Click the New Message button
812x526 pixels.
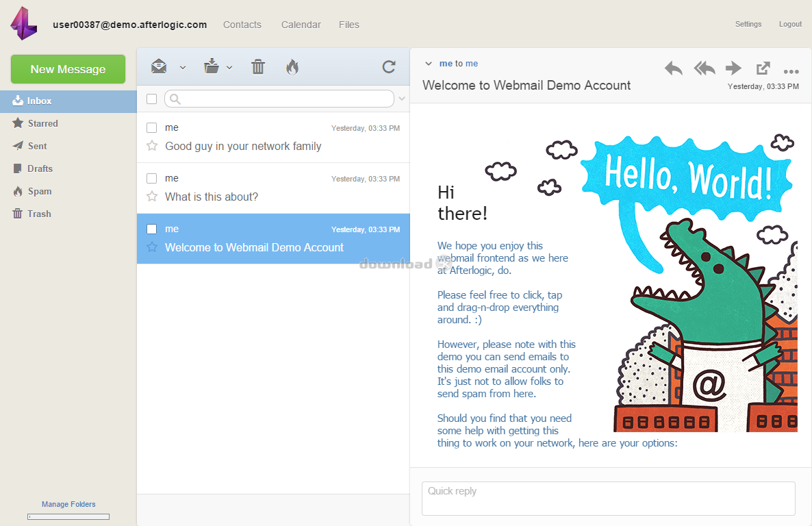pyautogui.click(x=68, y=69)
